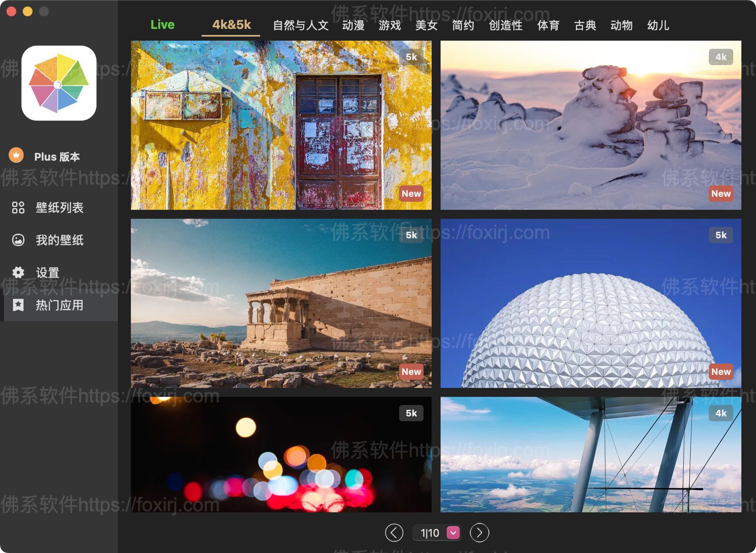The width and height of the screenshot is (756, 553).
Task: Open the 动漫 category tab
Action: [353, 25]
